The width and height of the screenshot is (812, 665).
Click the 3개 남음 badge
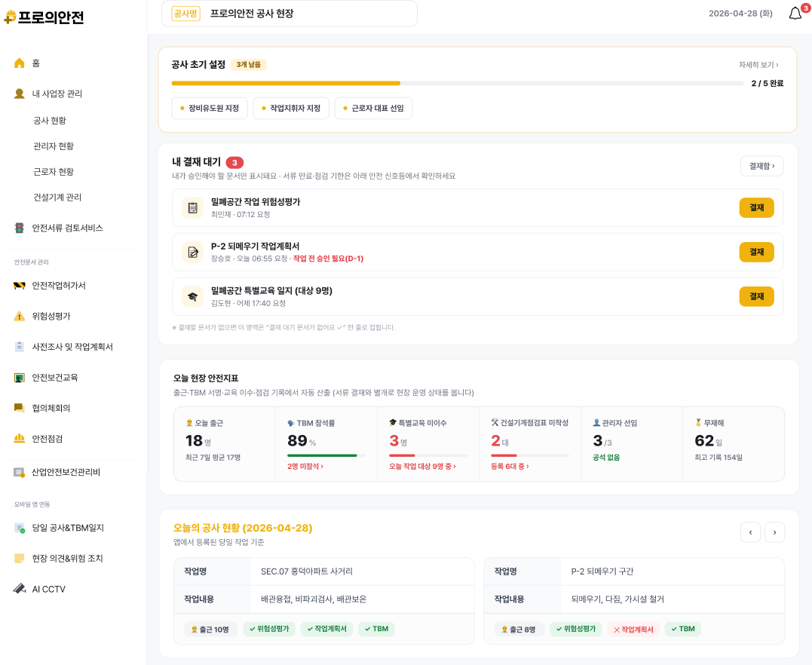click(x=248, y=65)
